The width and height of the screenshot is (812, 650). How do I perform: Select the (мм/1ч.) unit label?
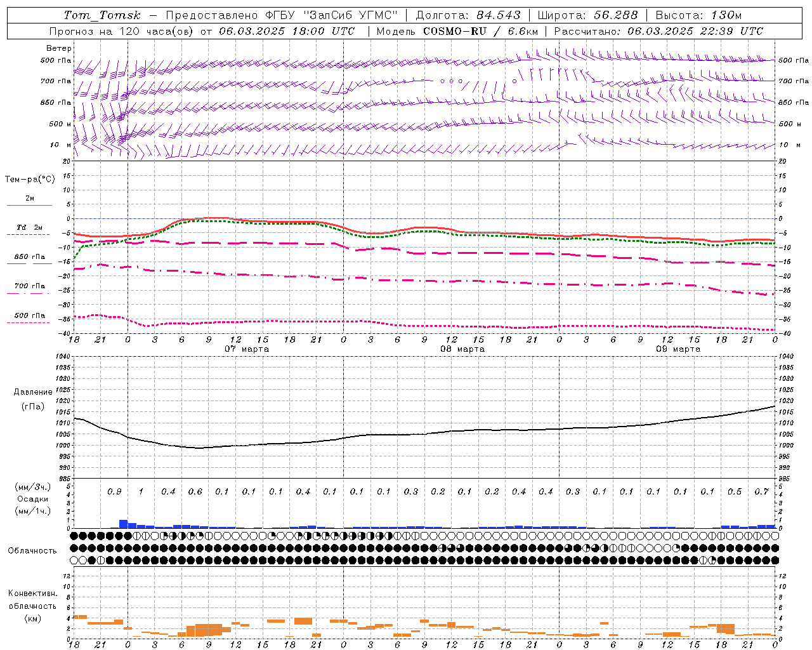pos(33,511)
